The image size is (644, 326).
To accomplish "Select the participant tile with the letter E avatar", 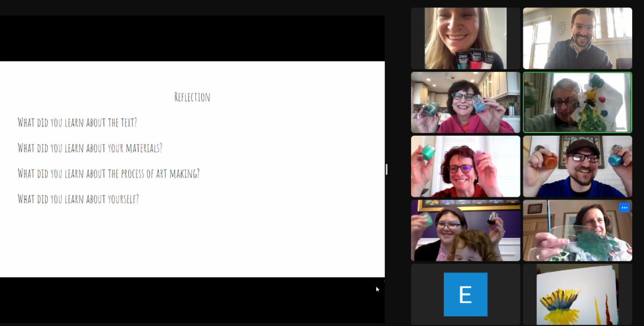I will click(x=465, y=294).
